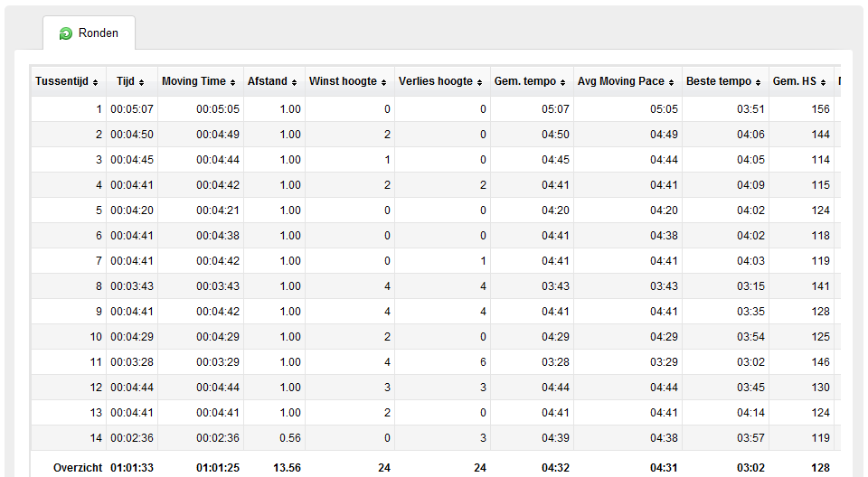
Task: Sort by Gem. tempo column header
Action: coord(531,81)
